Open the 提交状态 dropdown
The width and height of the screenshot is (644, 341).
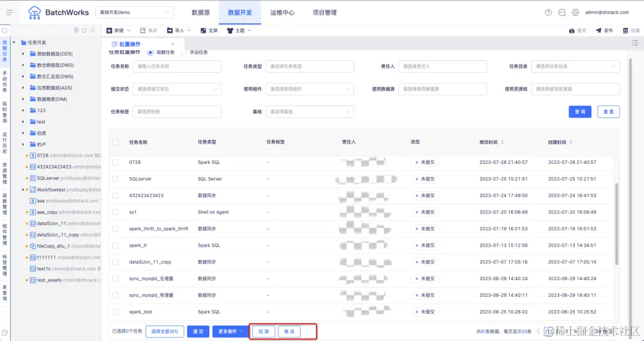click(177, 89)
